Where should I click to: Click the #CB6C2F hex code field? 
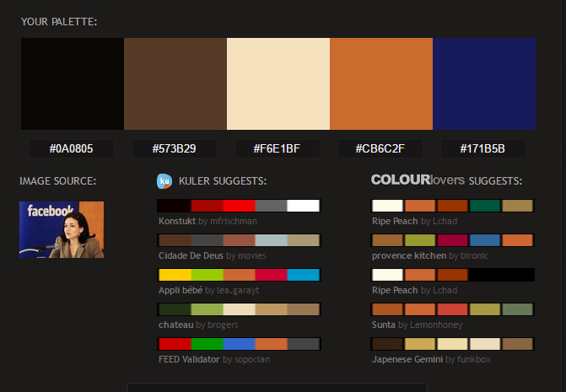click(x=380, y=148)
